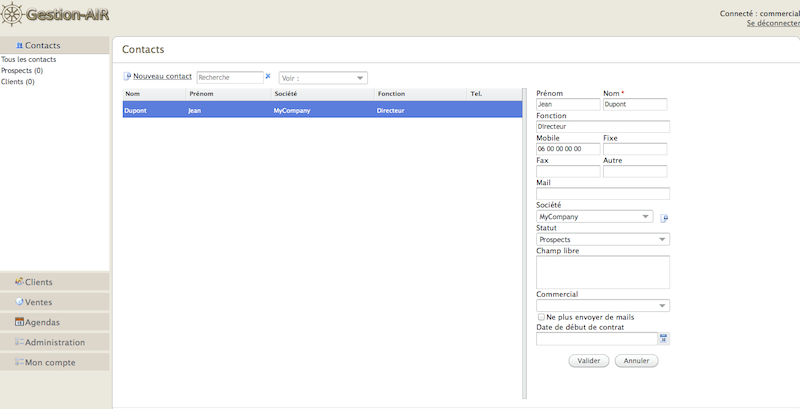The image size is (800, 409).
Task: Filter by Prospects (0) in sidebar
Action: pyautogui.click(x=22, y=70)
